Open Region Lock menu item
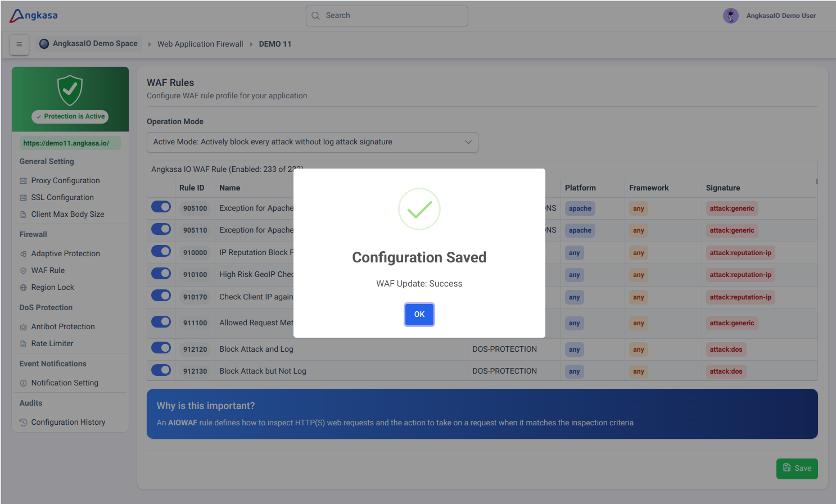The image size is (836, 504). tap(52, 288)
